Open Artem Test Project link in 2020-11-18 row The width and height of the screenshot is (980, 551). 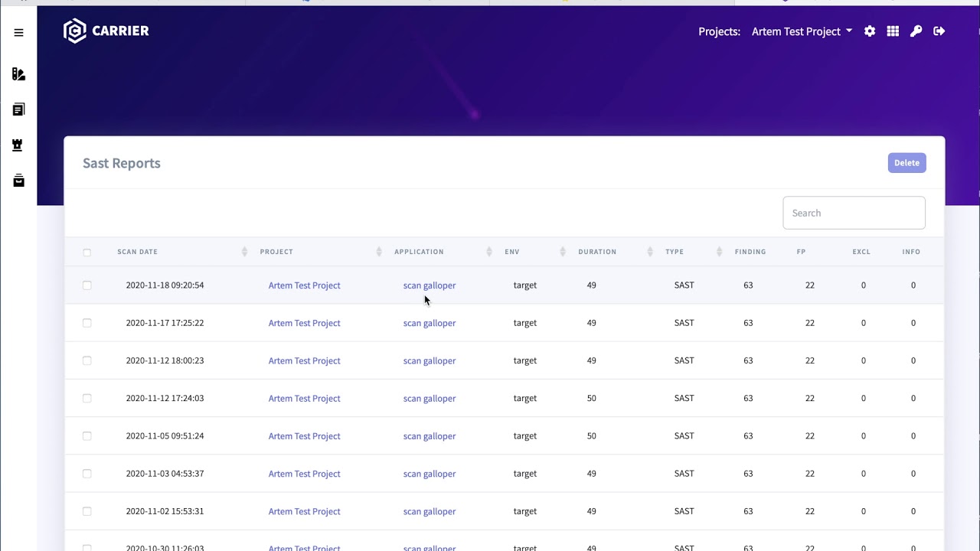[x=304, y=285]
